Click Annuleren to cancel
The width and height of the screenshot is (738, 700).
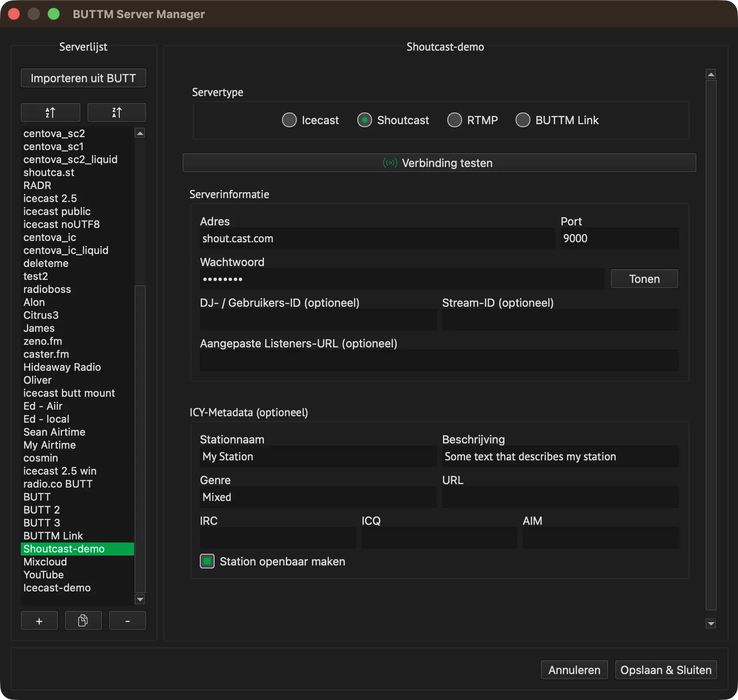574,670
